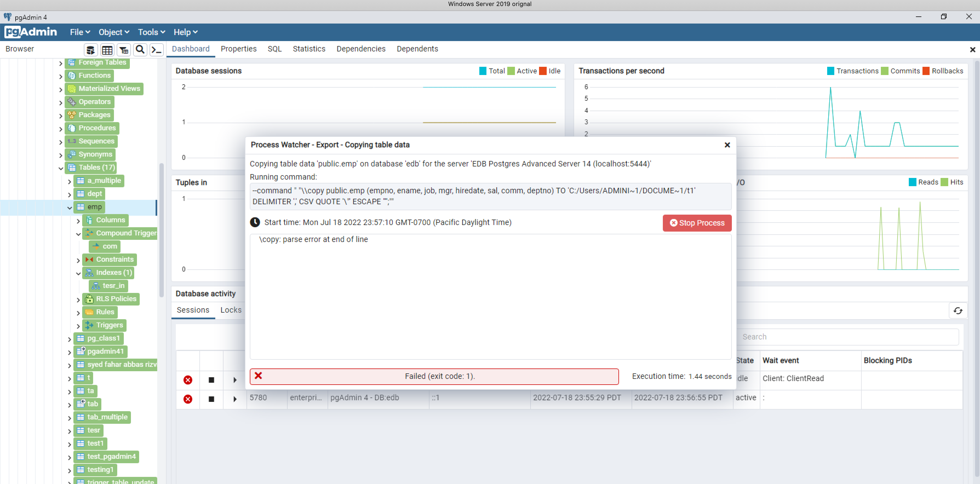The width and height of the screenshot is (980, 484).
Task: Expand details arrow for session 5780
Action: (x=234, y=399)
